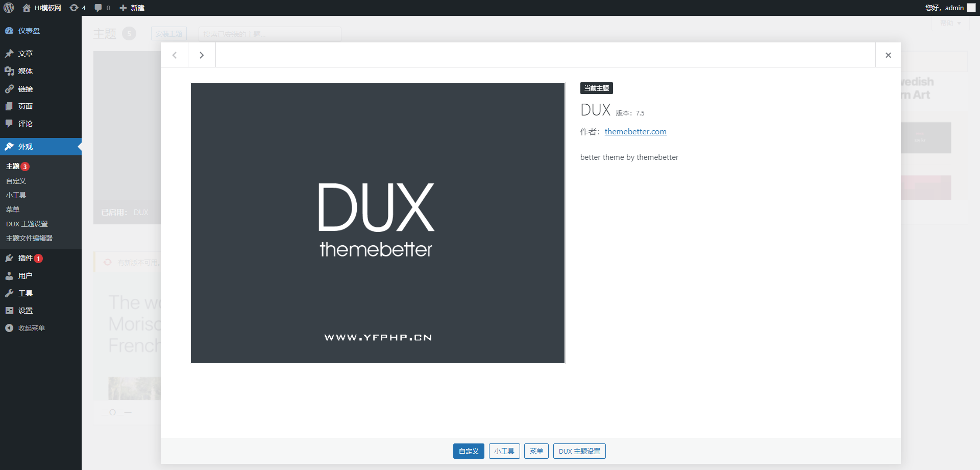Click the 外观 paintbrush icon

tap(9, 147)
